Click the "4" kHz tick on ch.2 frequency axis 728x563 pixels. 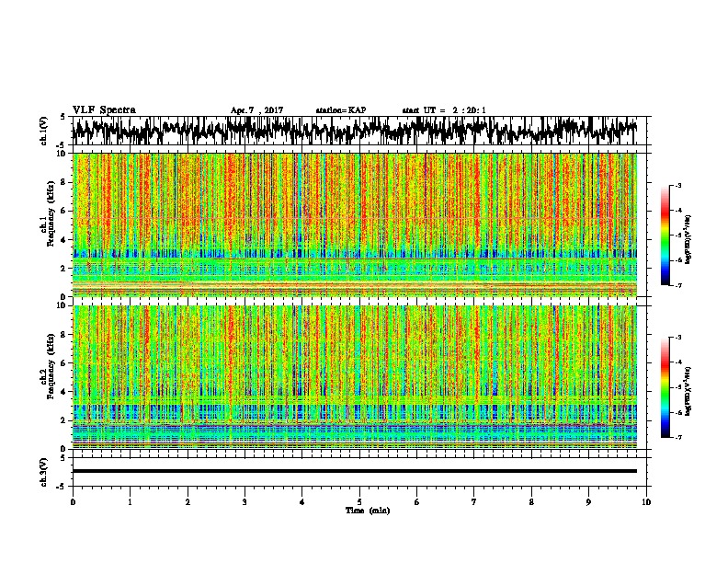[x=64, y=392]
